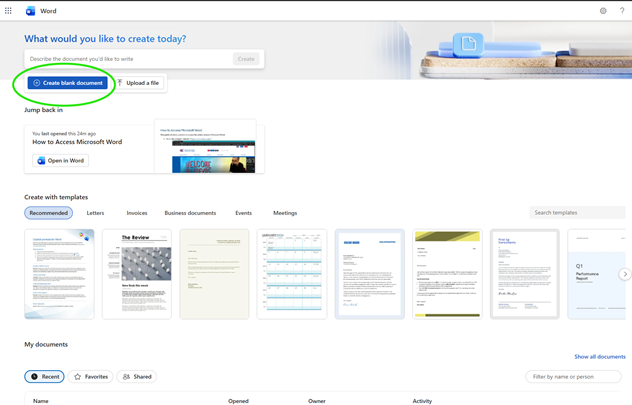Click the Search templates field
The image size is (632, 405).
577,212
